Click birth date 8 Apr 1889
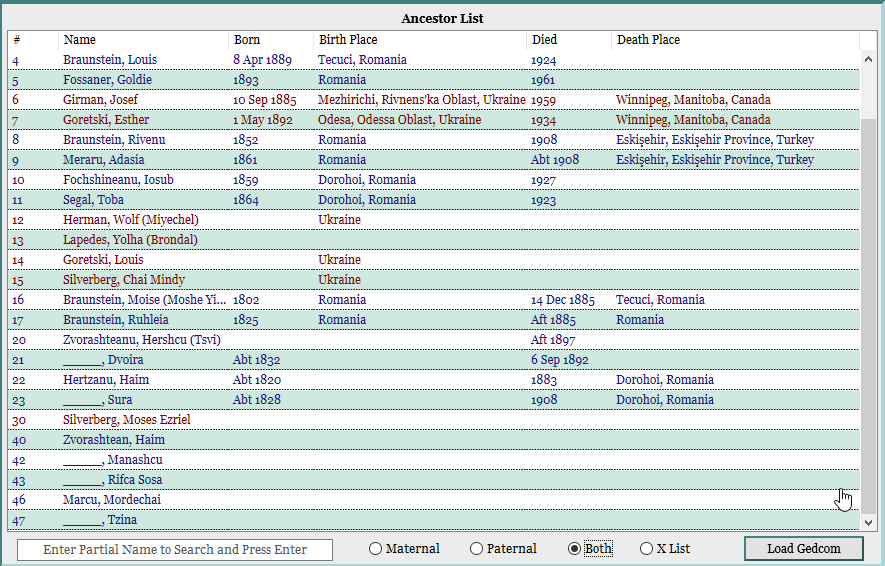Viewport: 885px width, 566px height. [x=262, y=60]
